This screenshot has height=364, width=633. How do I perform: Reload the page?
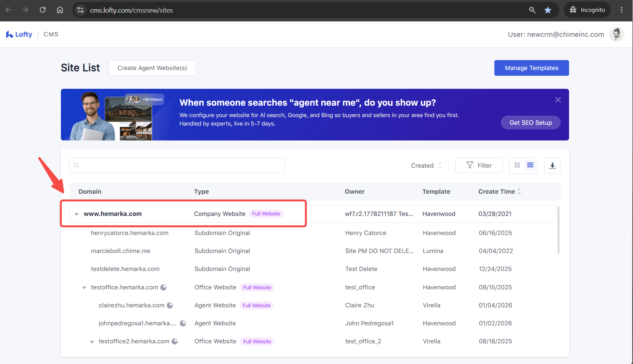(43, 10)
